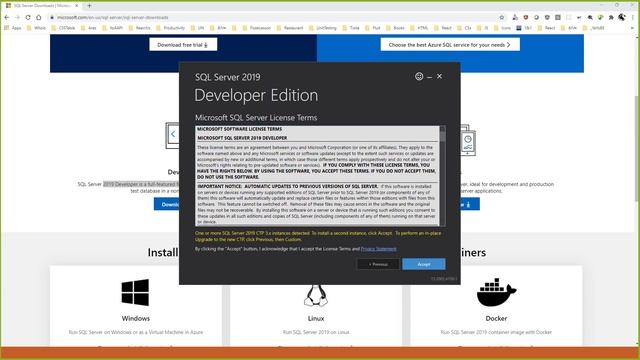The image size is (640, 360).
Task: Choose the best Azure SQL service button
Action: point(450,45)
